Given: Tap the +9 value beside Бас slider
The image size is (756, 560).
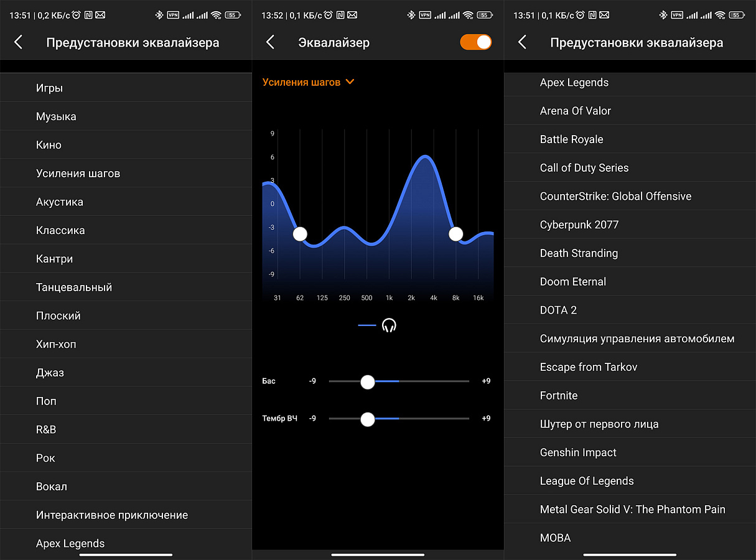Looking at the screenshot, I should tap(486, 381).
